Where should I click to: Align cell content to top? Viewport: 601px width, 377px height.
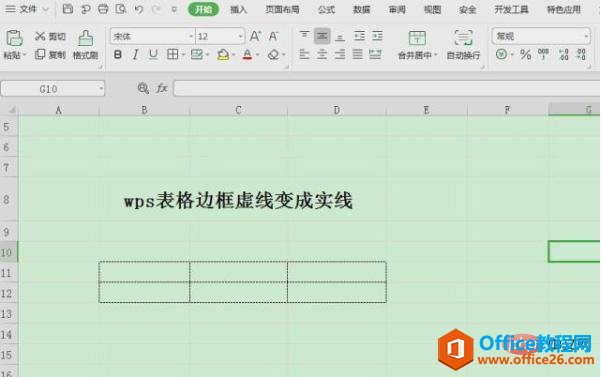tap(304, 36)
